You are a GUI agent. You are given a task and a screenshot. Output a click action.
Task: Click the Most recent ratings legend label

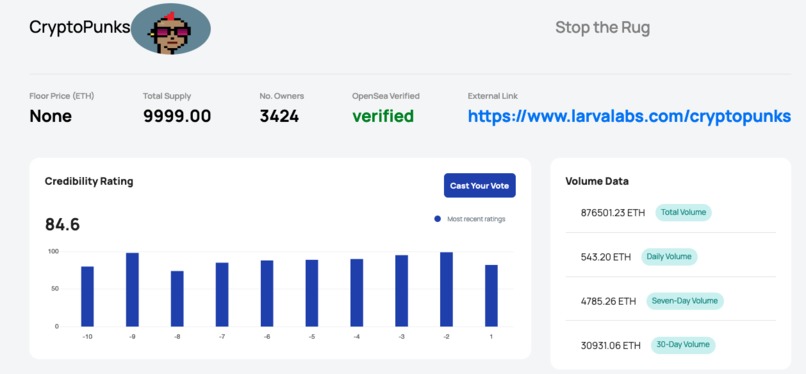coord(476,219)
